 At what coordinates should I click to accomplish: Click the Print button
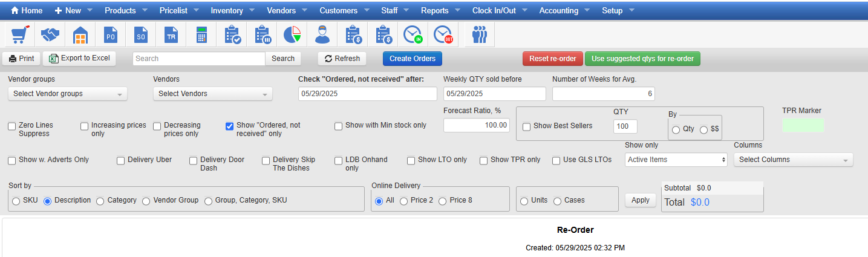click(21, 59)
